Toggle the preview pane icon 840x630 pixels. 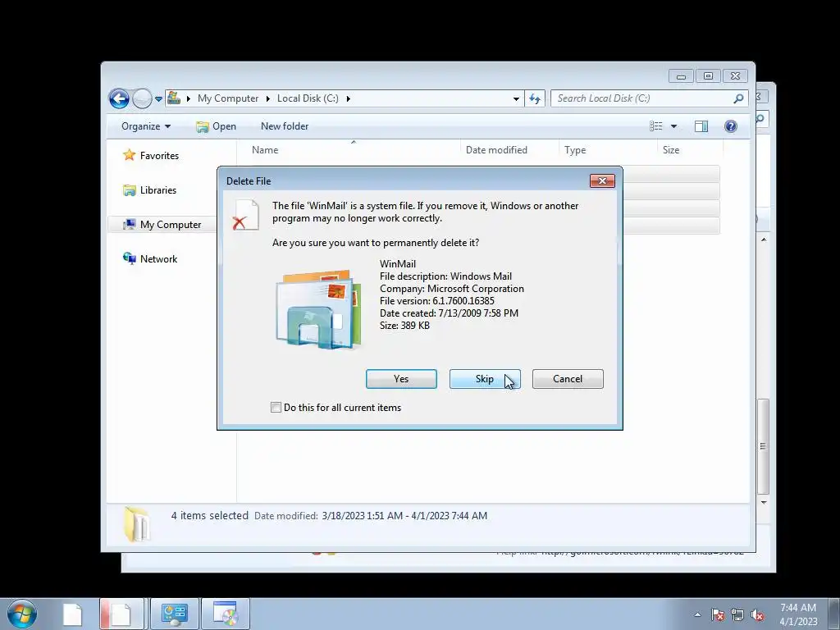coord(701,126)
